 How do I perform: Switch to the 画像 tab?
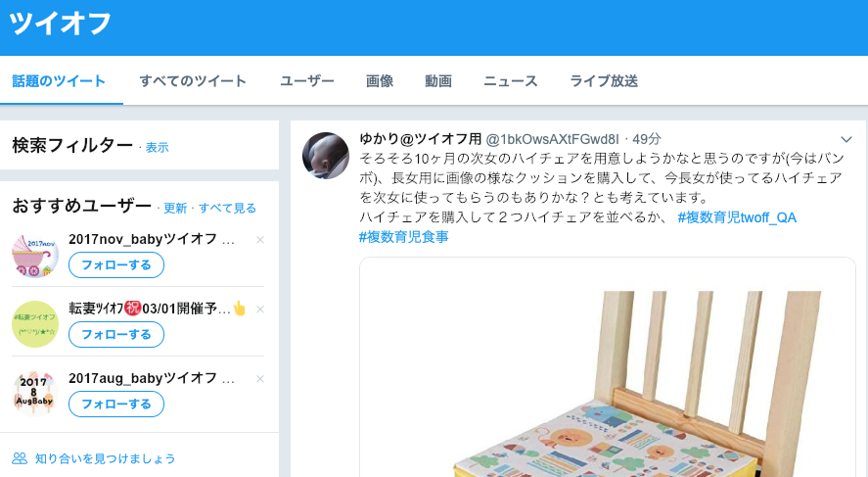[x=379, y=81]
